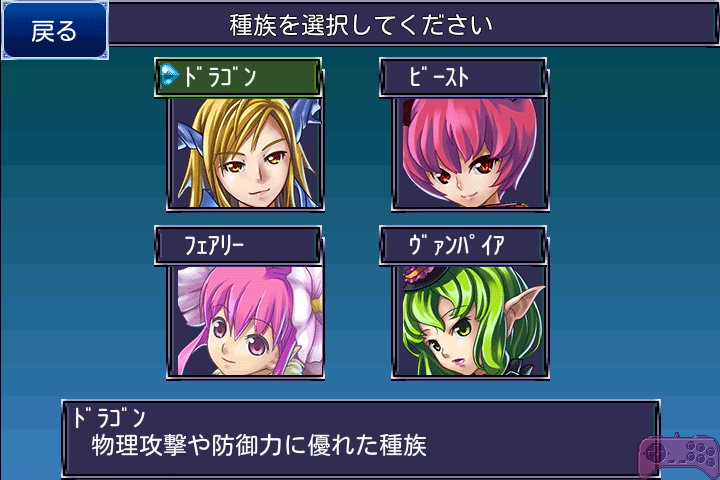Click the 種族を選択してください title bar
This screenshot has height=480, width=720.
pyautogui.click(x=412, y=24)
